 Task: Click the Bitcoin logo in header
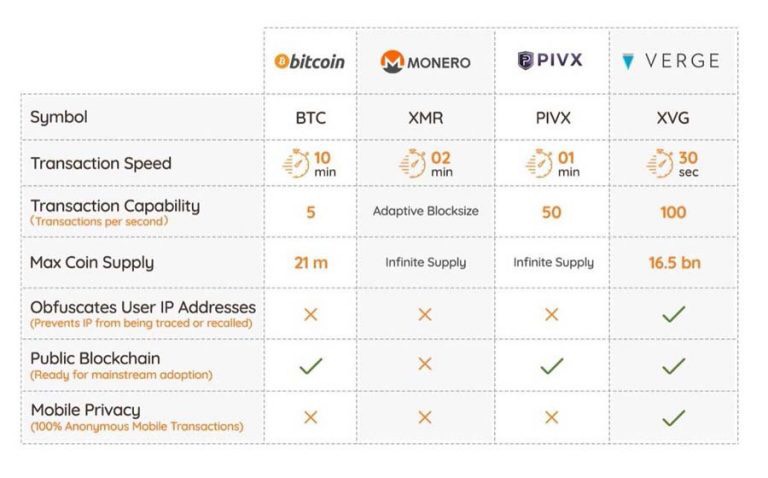point(309,61)
